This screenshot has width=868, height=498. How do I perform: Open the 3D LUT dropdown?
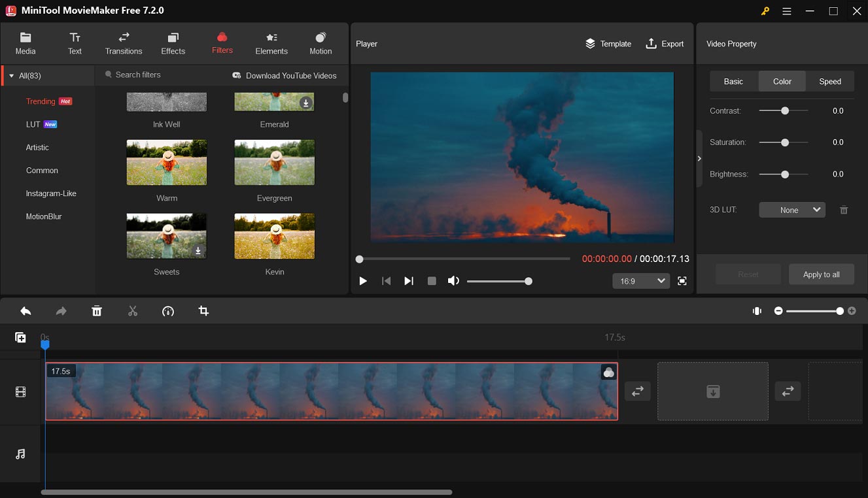click(792, 210)
